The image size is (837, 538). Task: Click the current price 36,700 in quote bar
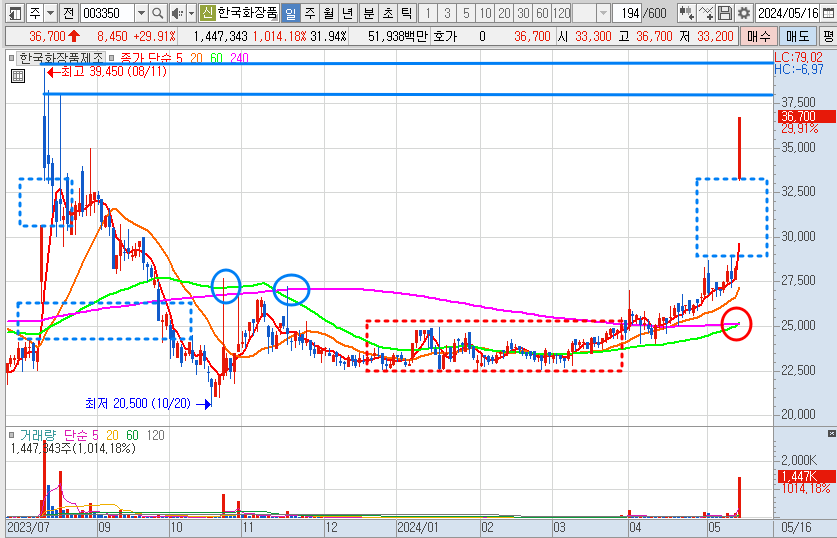click(x=48, y=36)
